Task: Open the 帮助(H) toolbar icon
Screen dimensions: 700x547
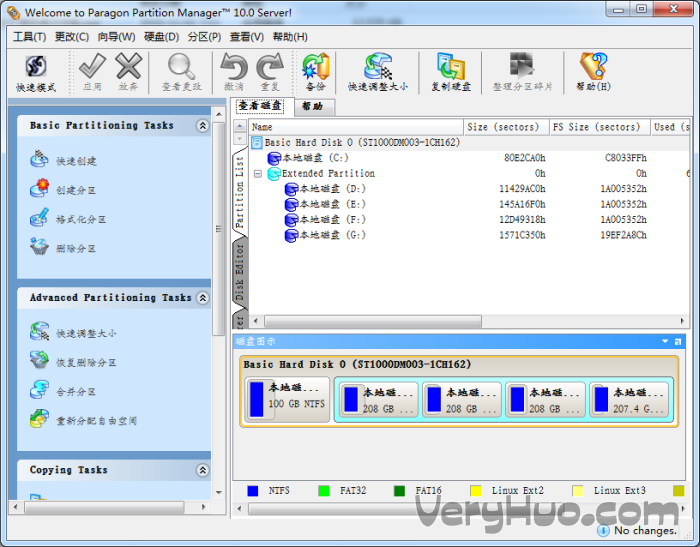Action: click(x=593, y=73)
